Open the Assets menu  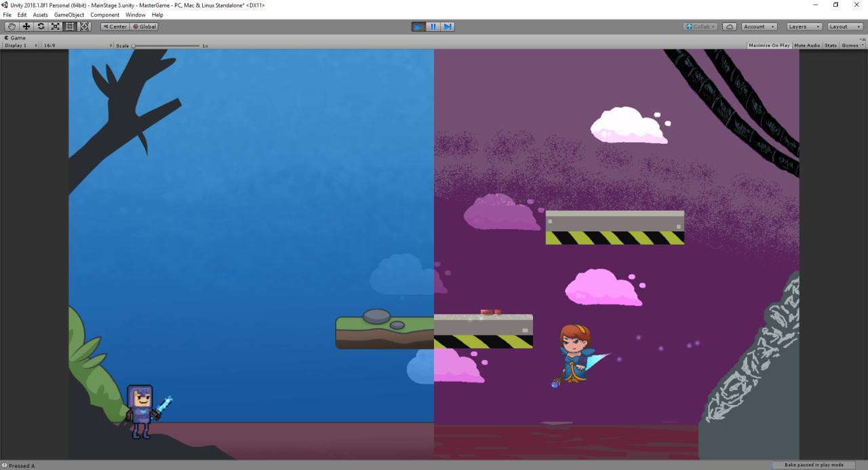click(x=41, y=15)
